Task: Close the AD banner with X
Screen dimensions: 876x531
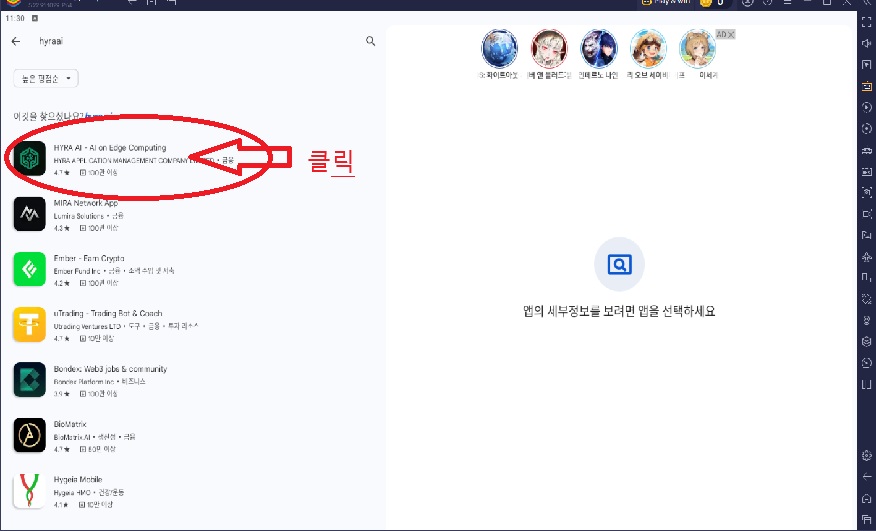Action: click(731, 35)
